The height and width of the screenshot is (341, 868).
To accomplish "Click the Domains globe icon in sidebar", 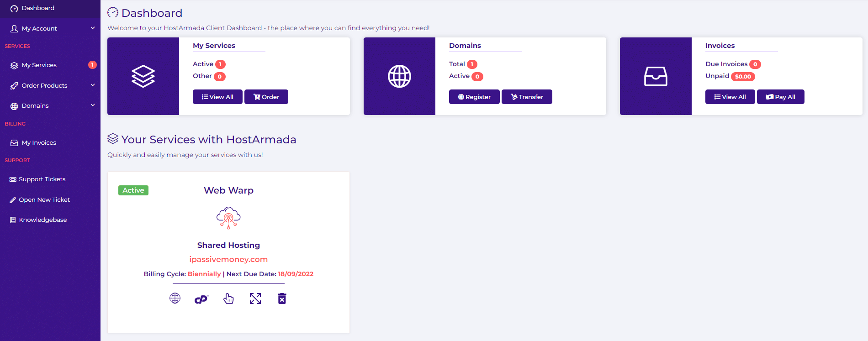I will [14, 106].
